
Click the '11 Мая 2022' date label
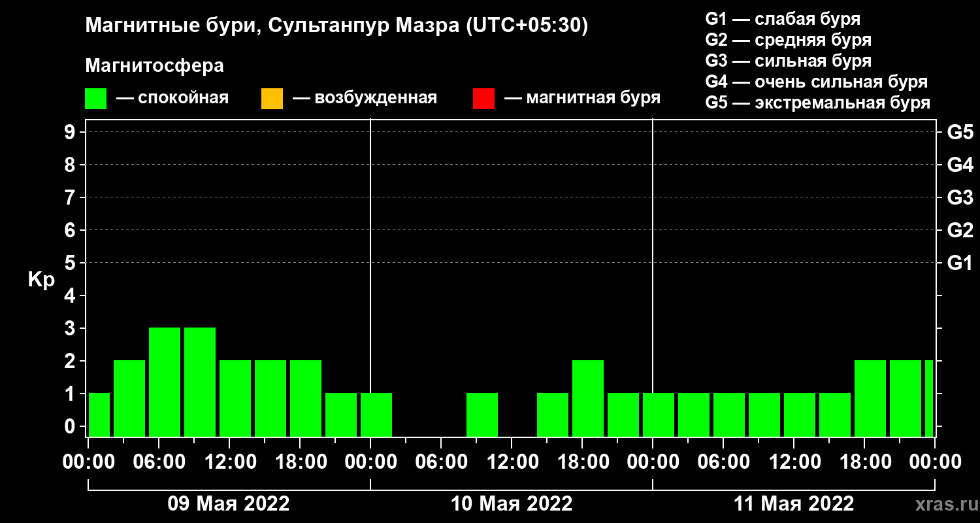pos(794,503)
